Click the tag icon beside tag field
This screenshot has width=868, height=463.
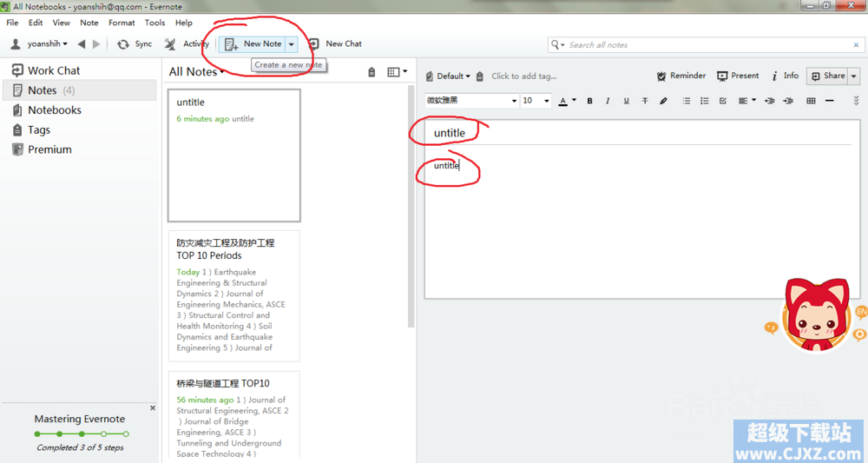click(480, 76)
